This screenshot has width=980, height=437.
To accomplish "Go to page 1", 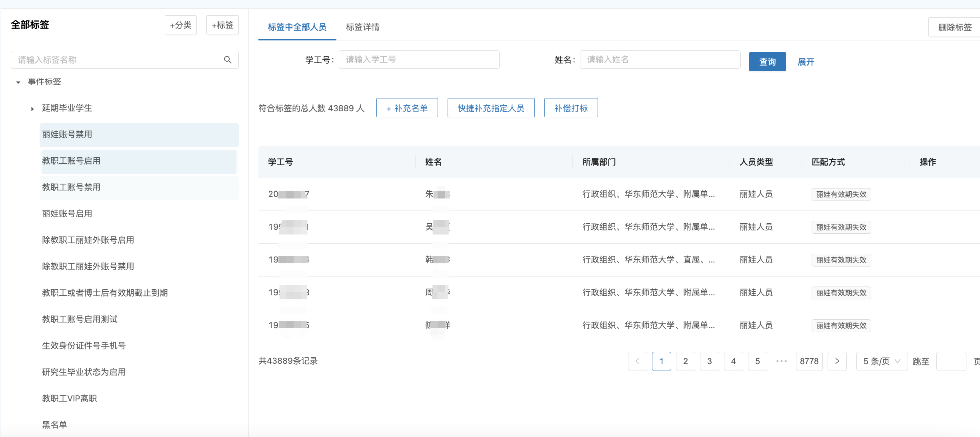I will pyautogui.click(x=662, y=361).
